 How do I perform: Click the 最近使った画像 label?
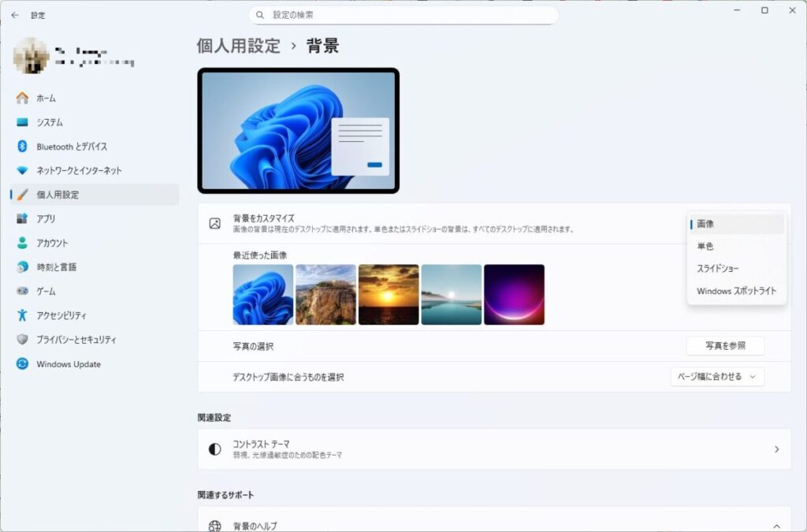(x=260, y=255)
